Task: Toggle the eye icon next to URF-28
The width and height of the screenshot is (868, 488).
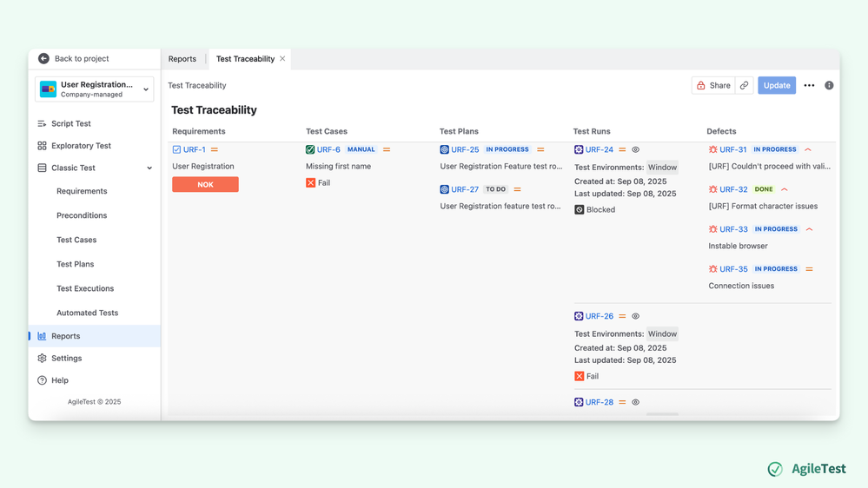Action: coord(635,402)
